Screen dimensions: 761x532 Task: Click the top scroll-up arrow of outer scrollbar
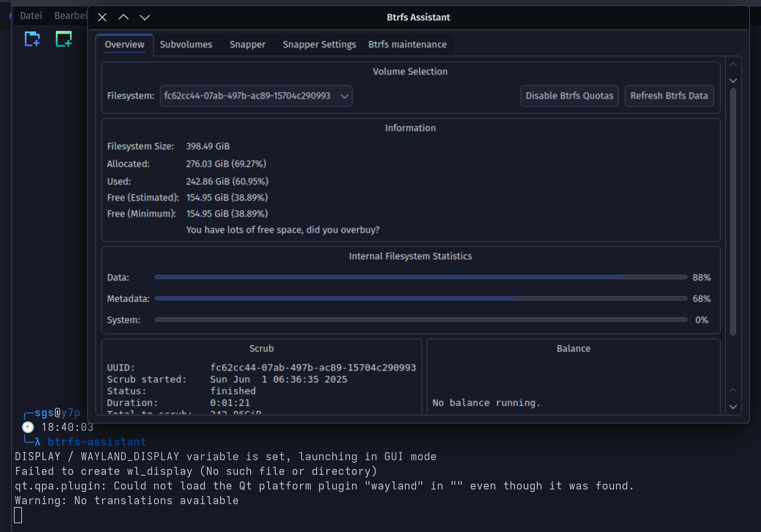point(733,64)
